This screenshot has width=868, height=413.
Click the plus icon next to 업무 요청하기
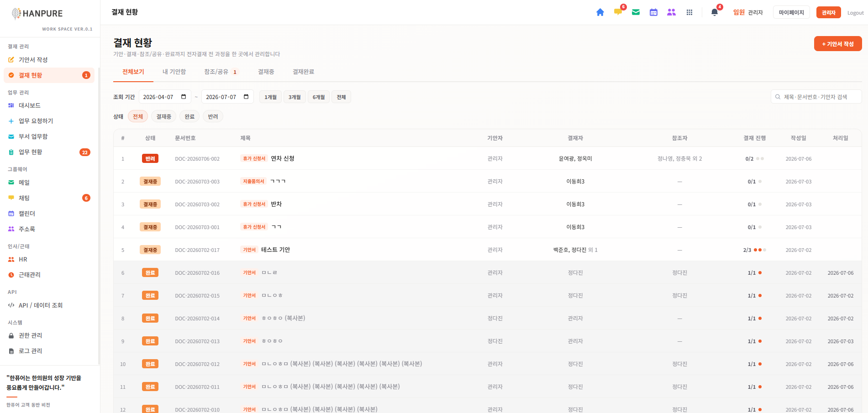click(x=11, y=121)
